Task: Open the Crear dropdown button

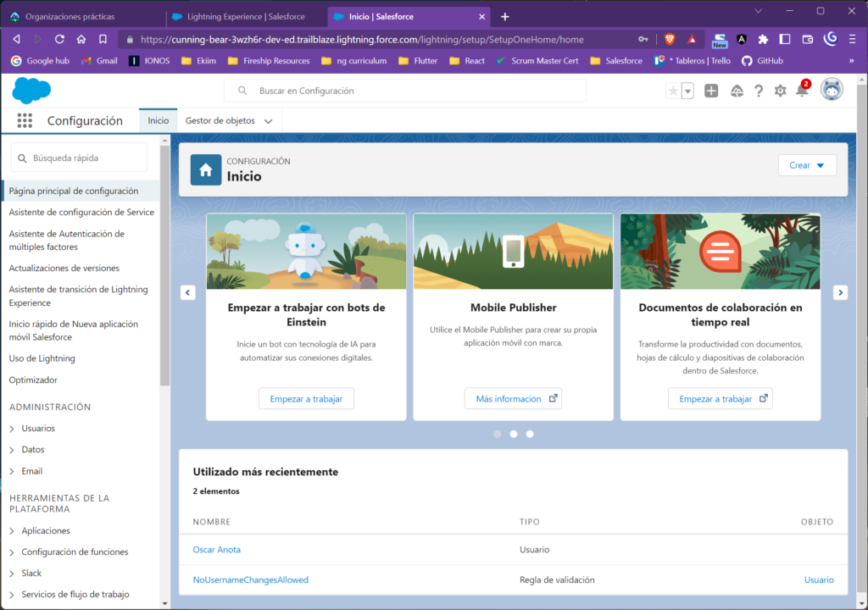Action: 807,165
